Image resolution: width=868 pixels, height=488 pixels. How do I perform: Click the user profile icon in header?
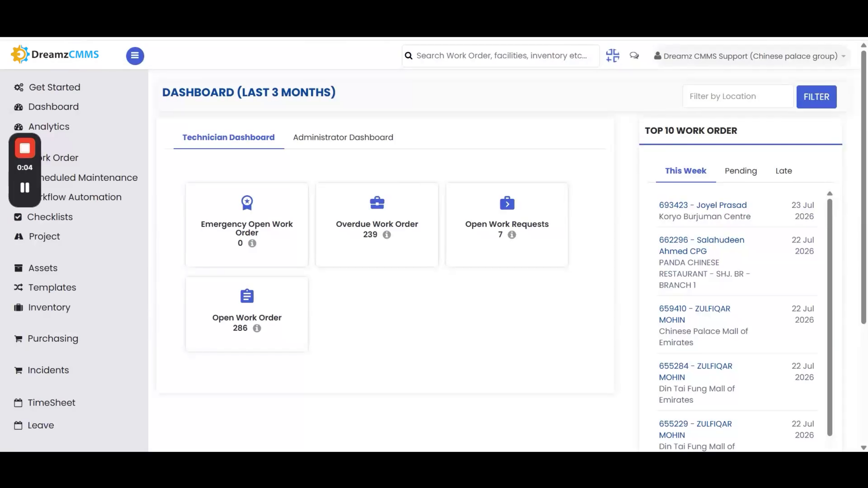pos(658,56)
